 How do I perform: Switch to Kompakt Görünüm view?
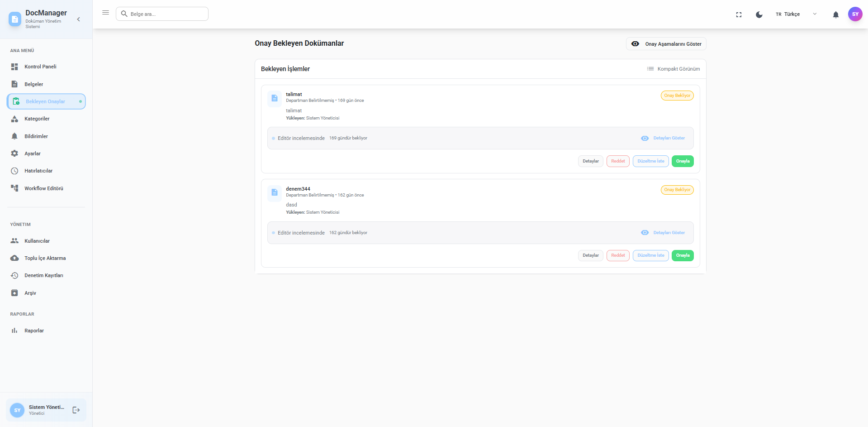674,69
